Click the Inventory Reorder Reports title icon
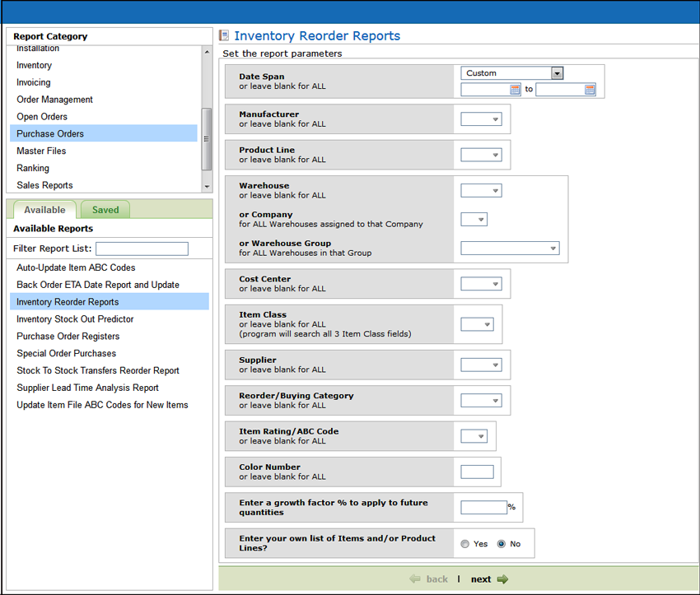 point(224,36)
